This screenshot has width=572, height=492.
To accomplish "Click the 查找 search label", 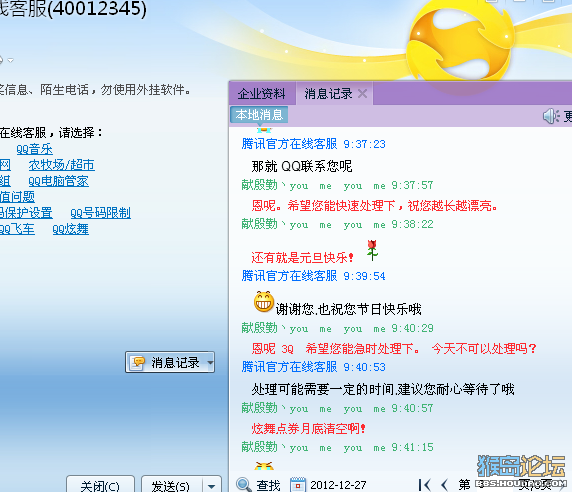I will pyautogui.click(x=268, y=485).
